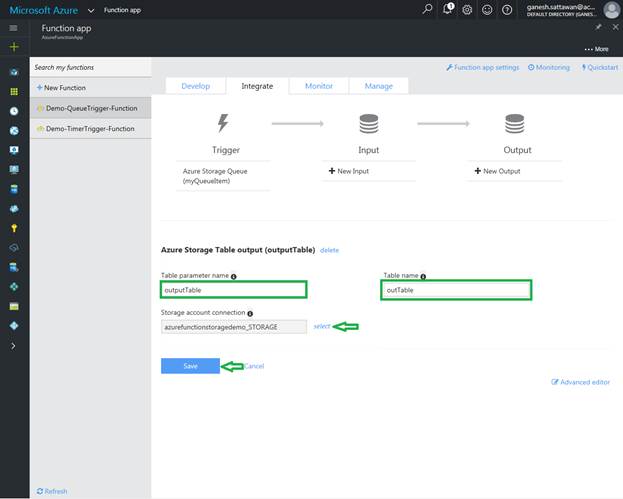623x499 pixels.
Task: Expand the Microsoft Azure breadcrumb chevron
Action: (90, 10)
